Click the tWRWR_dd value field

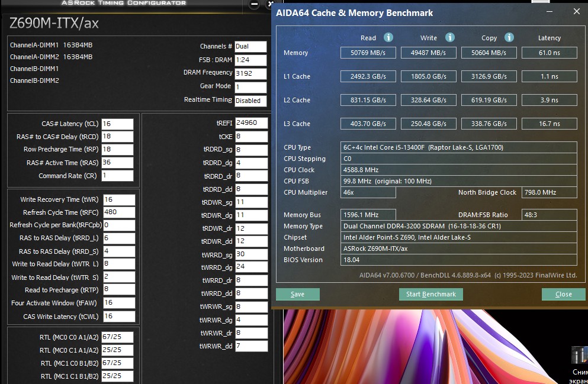tap(251, 346)
